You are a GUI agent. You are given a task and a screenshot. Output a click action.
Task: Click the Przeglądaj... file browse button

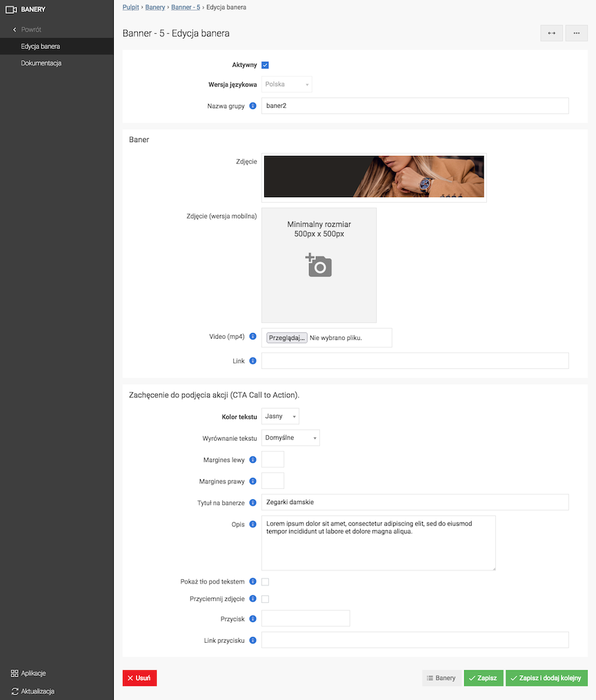click(286, 338)
